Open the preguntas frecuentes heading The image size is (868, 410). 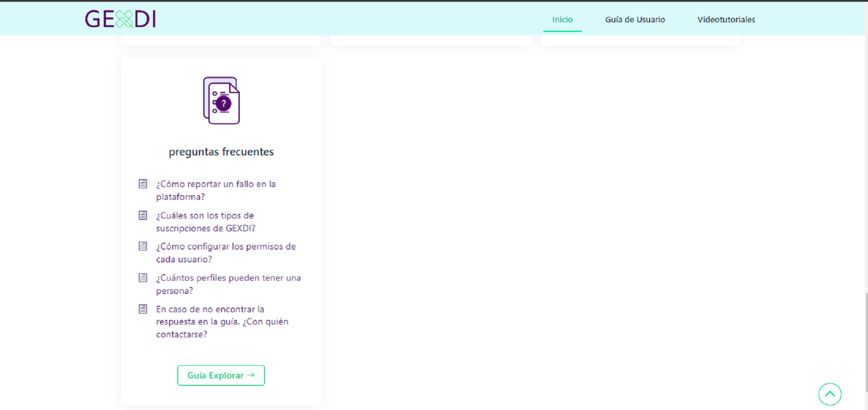[x=221, y=152]
